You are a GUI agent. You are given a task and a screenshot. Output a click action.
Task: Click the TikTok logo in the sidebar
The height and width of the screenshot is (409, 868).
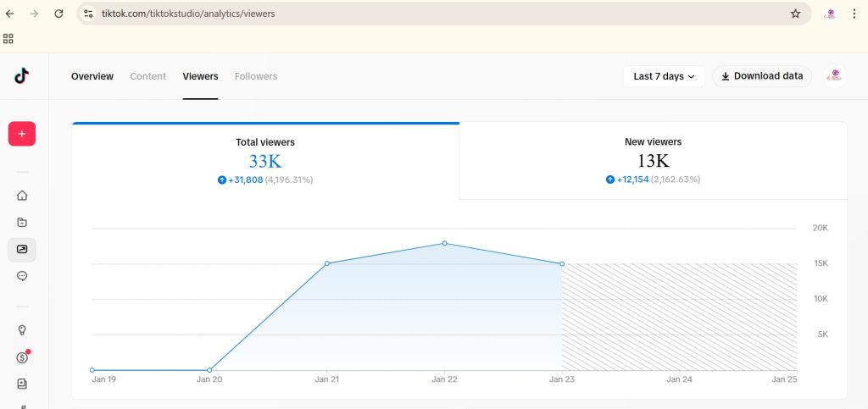[x=22, y=76]
